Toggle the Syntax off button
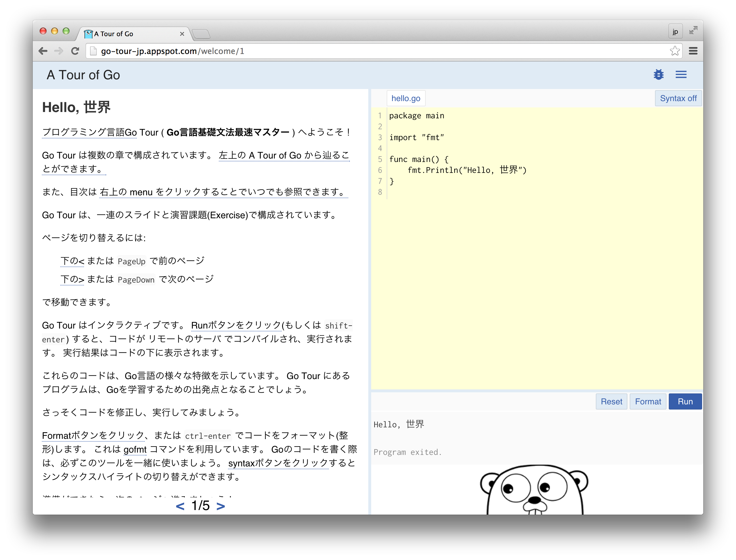This screenshot has height=560, width=736. point(678,98)
